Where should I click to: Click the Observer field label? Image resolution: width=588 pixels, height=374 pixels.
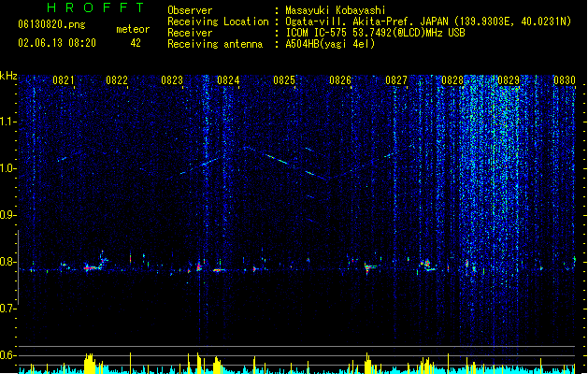190,10
